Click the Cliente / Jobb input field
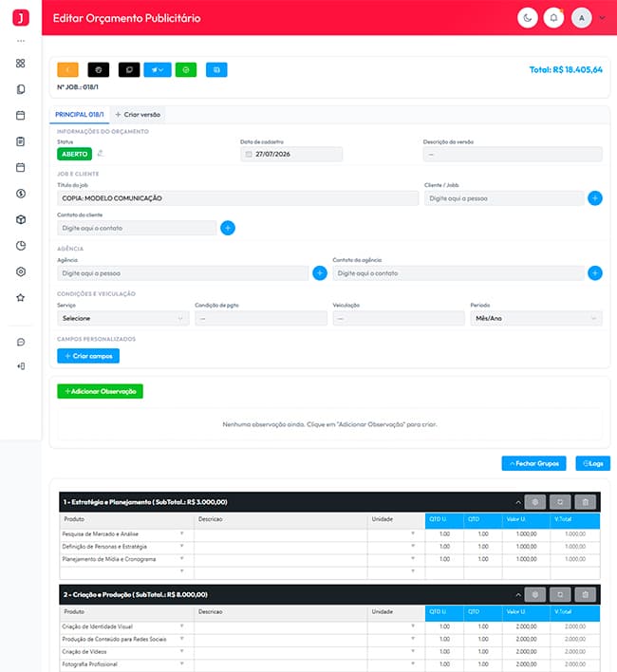 [x=504, y=198]
